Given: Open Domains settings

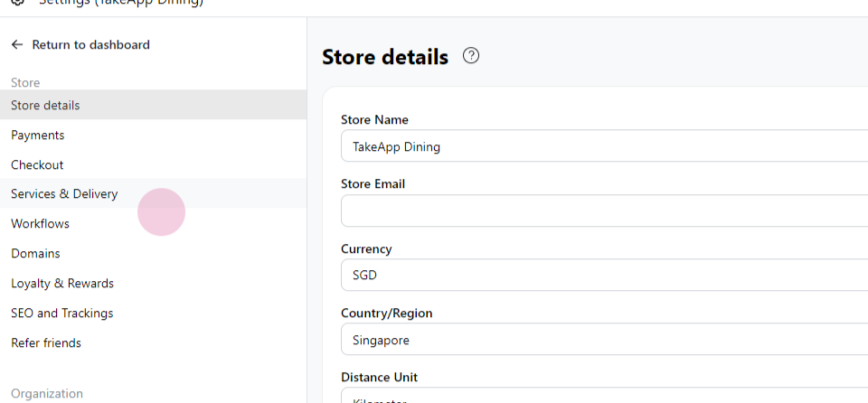Looking at the screenshot, I should pyautogui.click(x=154, y=253).
